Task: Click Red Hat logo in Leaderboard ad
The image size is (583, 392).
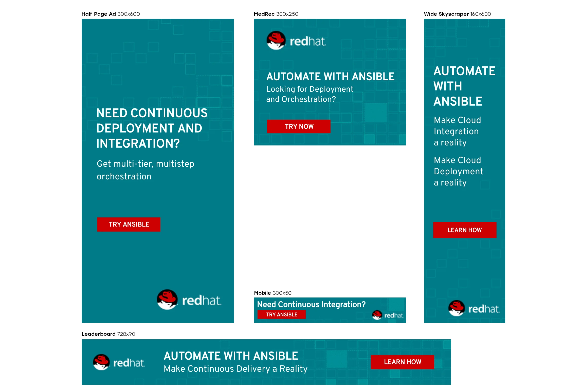Action: 119,362
